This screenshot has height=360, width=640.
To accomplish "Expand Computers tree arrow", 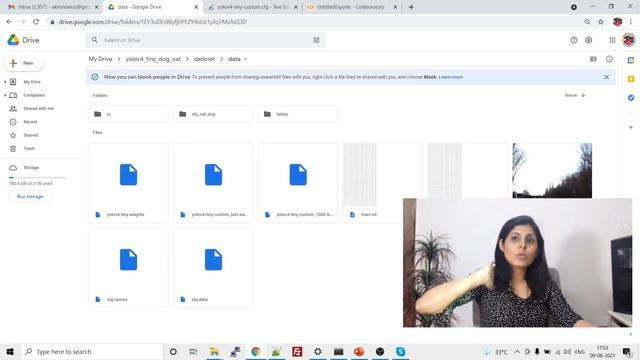I will point(5,96).
